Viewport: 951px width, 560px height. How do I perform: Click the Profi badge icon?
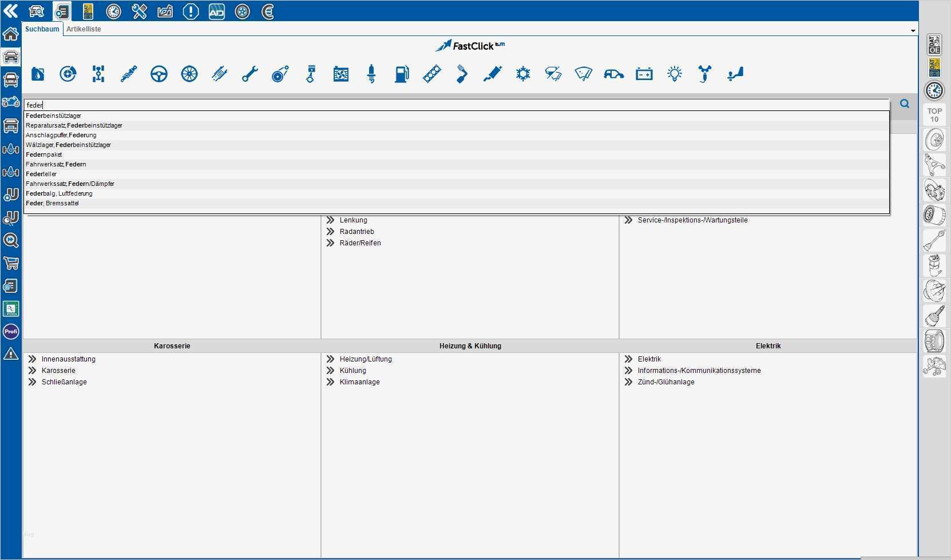pyautogui.click(x=11, y=331)
